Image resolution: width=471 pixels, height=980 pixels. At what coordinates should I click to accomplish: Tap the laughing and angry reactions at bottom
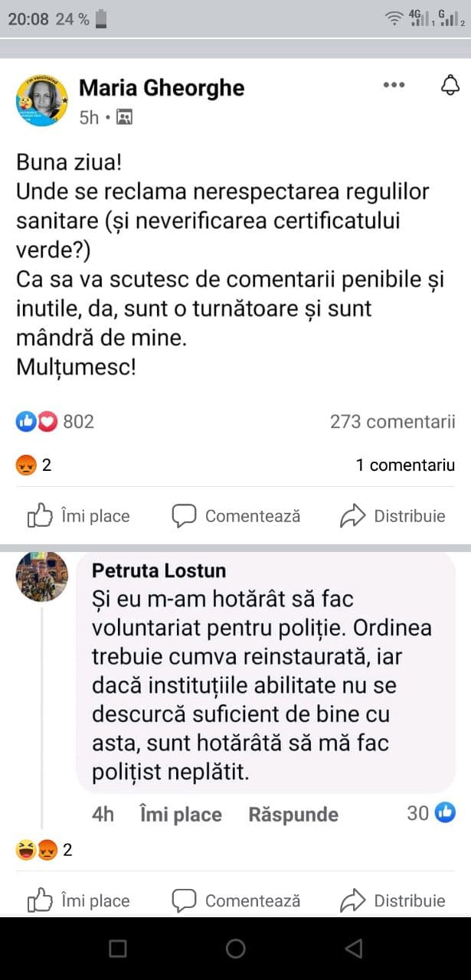click(44, 850)
